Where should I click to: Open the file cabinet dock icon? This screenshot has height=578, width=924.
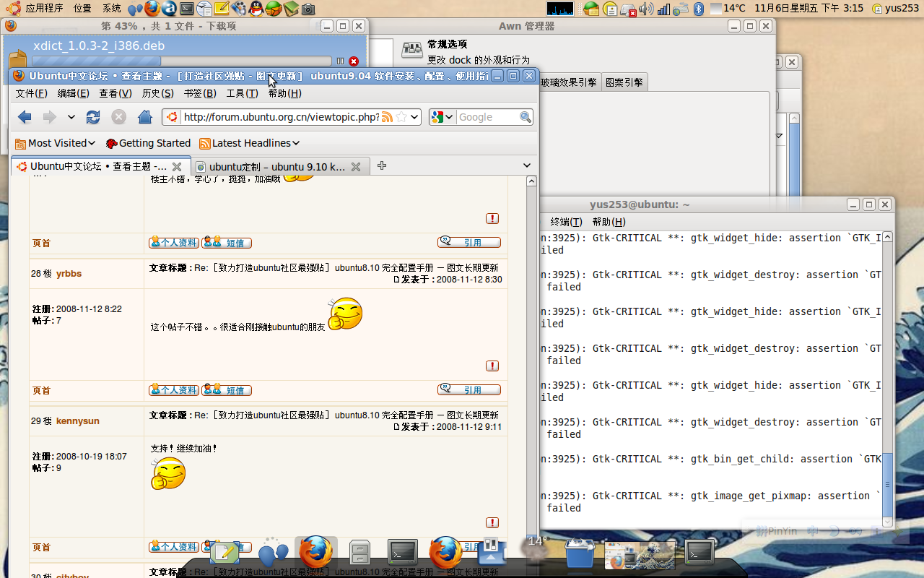click(x=359, y=553)
